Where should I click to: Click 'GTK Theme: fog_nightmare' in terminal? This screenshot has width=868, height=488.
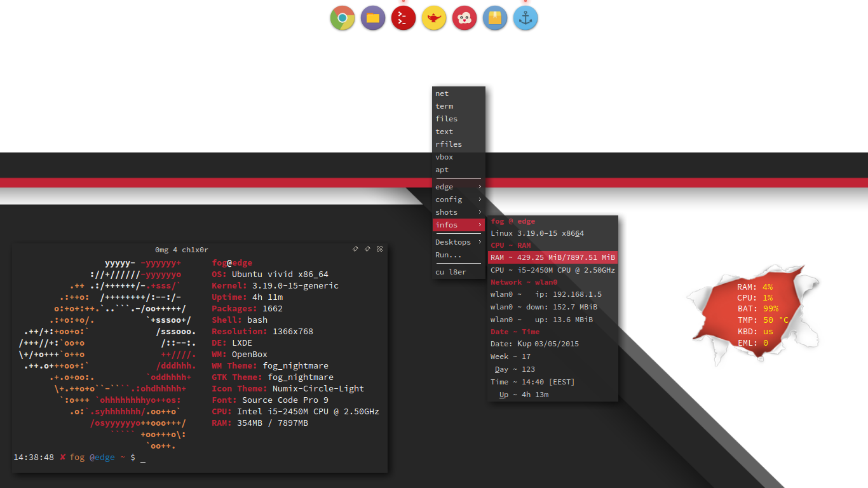(x=273, y=377)
